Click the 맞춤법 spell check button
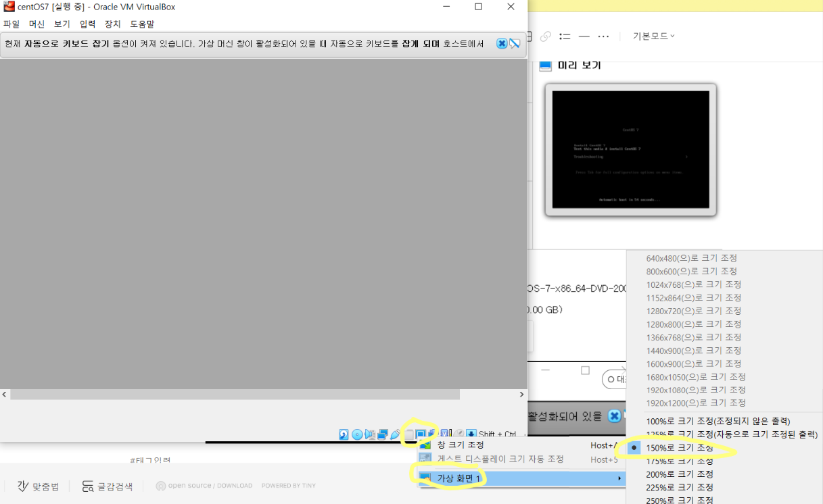Image resolution: width=823 pixels, height=504 pixels. pos(39,486)
